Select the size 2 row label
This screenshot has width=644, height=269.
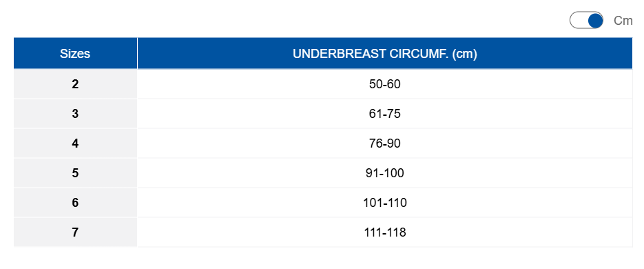pyautogui.click(x=75, y=84)
